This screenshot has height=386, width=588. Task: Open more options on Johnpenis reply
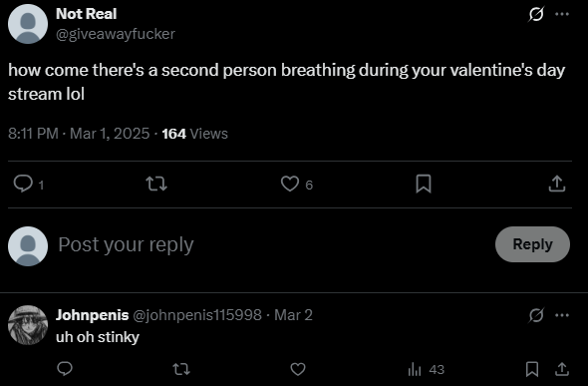pyautogui.click(x=562, y=315)
